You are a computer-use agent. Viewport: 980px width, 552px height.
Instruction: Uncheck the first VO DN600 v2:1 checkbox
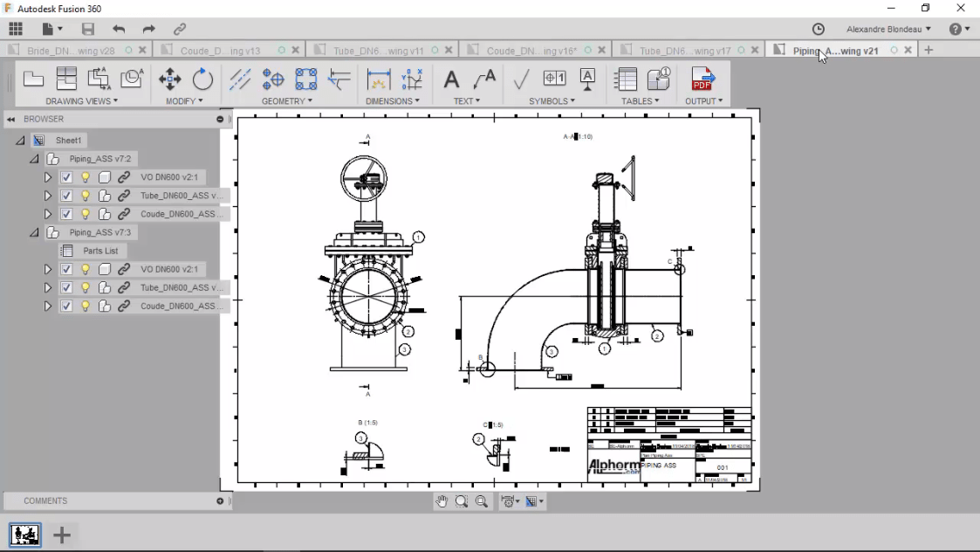click(x=66, y=177)
